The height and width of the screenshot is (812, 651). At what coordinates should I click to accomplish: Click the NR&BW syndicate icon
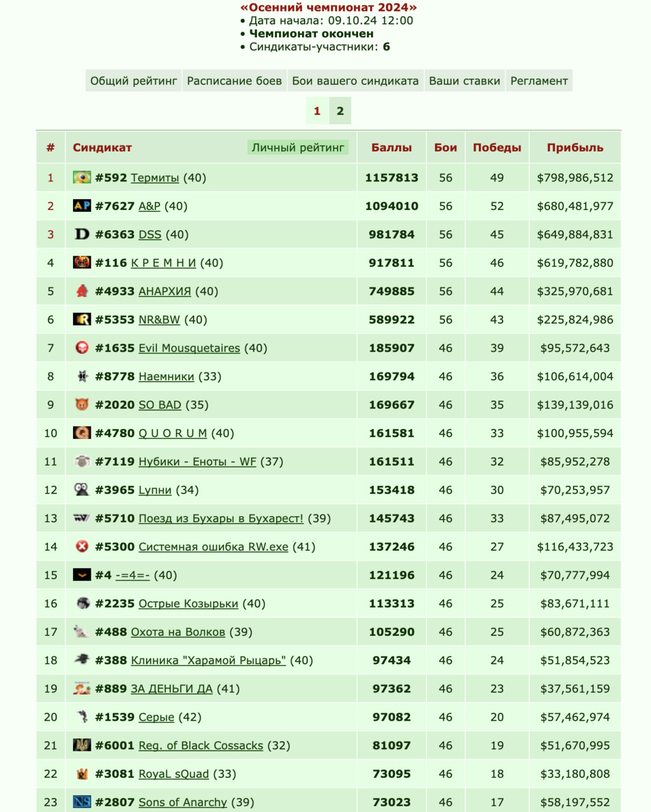click(x=82, y=319)
